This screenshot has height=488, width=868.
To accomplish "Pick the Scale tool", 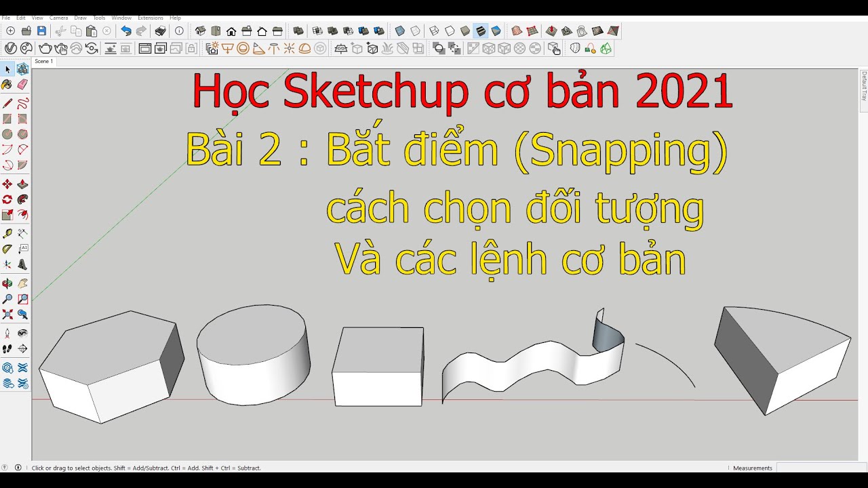I will (7, 215).
